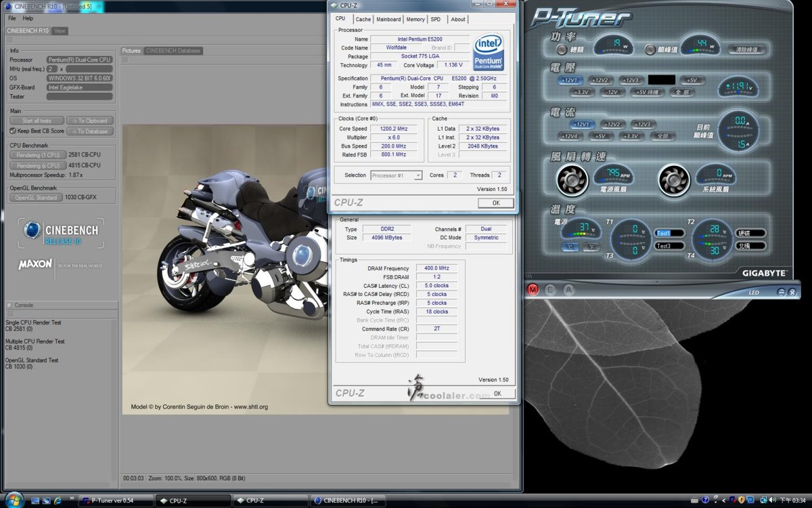
Task: Open Internet Explorer from the Quick Launch bar
Action: coord(57,501)
